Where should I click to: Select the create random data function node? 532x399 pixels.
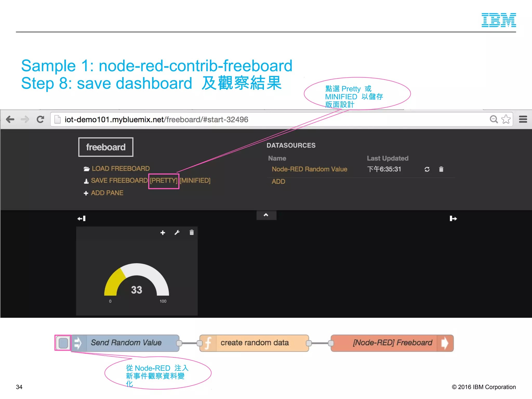point(255,343)
